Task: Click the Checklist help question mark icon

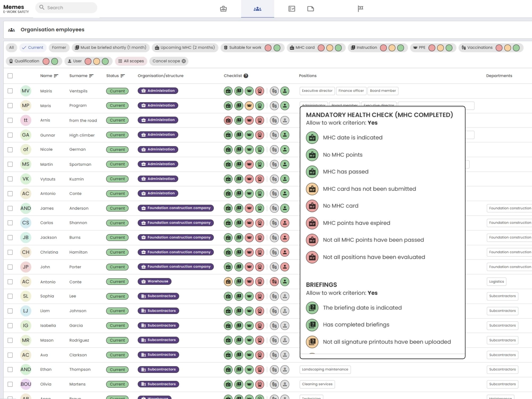Action: (x=246, y=76)
